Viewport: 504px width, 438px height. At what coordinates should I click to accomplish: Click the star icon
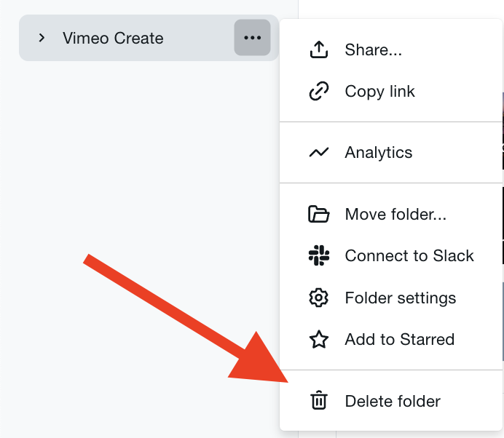(318, 340)
